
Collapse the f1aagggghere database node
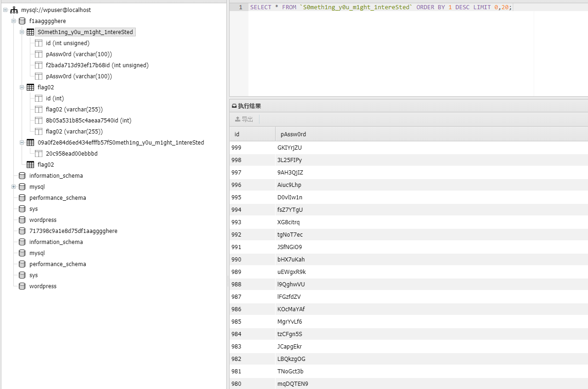tap(14, 21)
